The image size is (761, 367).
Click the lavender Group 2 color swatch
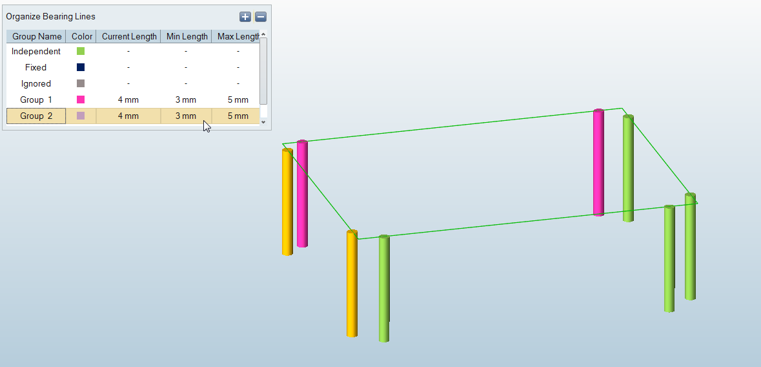pyautogui.click(x=81, y=116)
